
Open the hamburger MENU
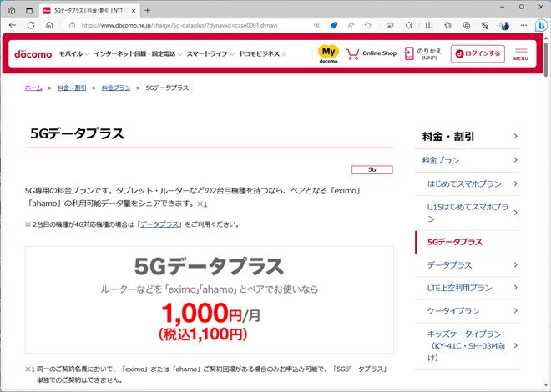coord(521,54)
